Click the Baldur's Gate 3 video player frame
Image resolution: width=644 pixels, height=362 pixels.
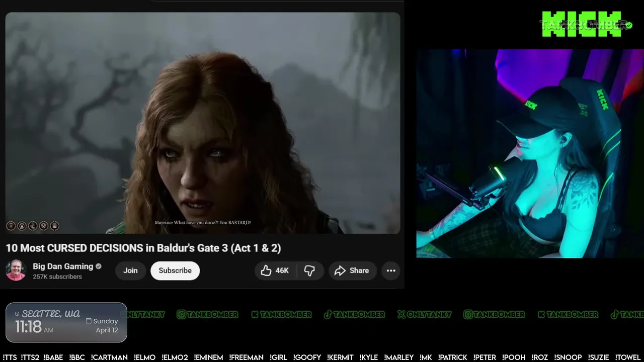(x=203, y=123)
